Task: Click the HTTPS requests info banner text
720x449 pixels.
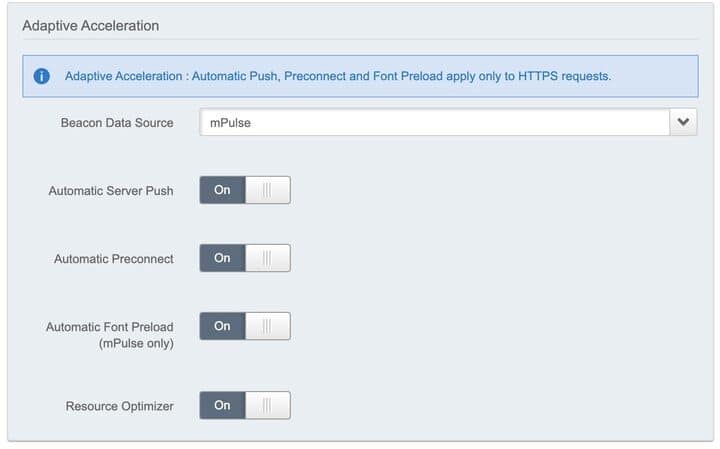Action: (x=338, y=76)
